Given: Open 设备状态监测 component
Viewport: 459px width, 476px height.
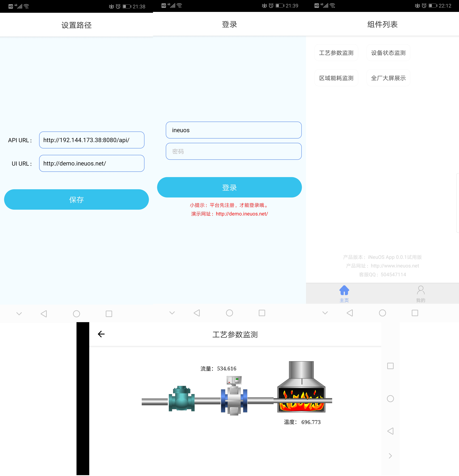Looking at the screenshot, I should 388,53.
